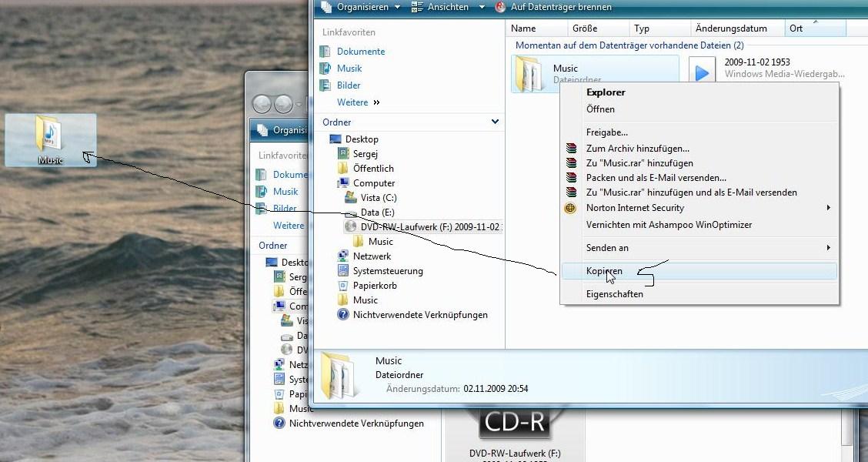Click the rear window's vertical scrollbar
Image resolution: width=868 pixels, height=462 pixels.
tap(847, 427)
